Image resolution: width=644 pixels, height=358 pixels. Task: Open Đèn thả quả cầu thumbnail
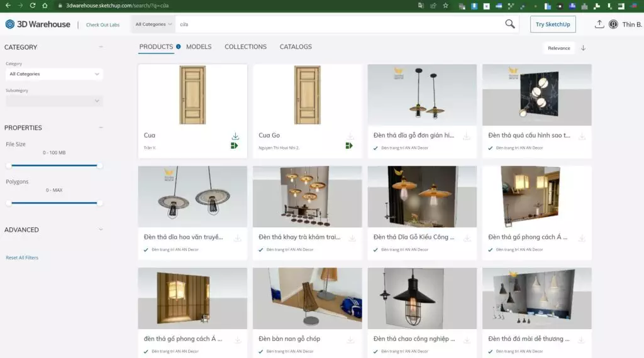pos(537,95)
